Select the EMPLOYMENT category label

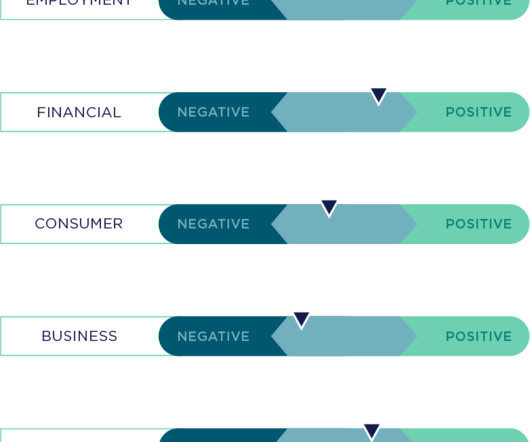(x=79, y=2)
